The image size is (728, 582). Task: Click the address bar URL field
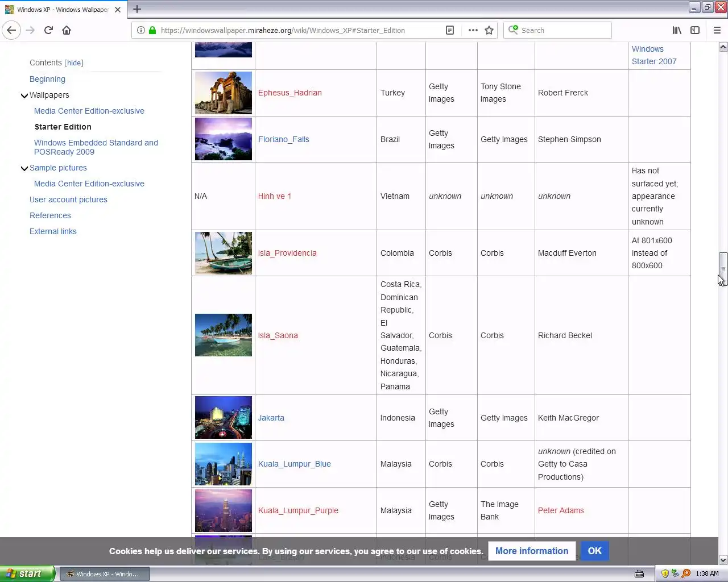click(x=301, y=30)
